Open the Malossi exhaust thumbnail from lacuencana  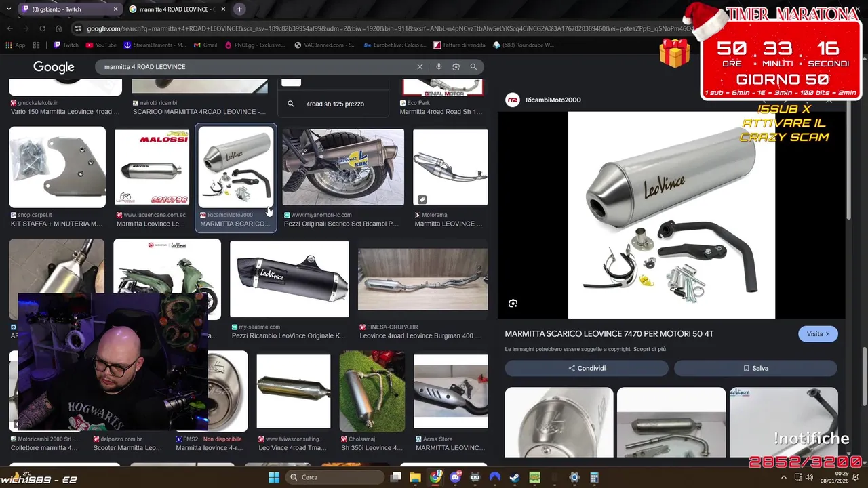point(152,167)
